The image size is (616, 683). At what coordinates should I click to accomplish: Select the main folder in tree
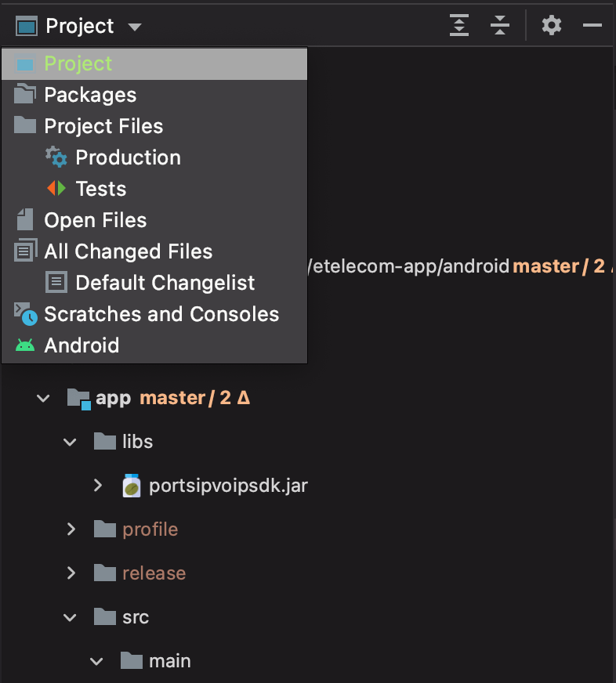point(169,661)
